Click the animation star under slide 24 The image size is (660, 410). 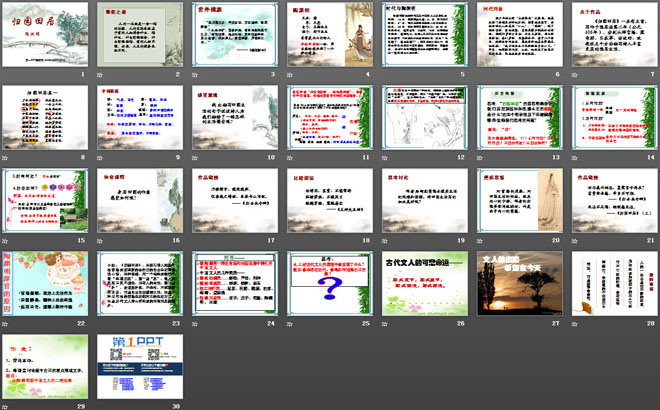pos(195,324)
